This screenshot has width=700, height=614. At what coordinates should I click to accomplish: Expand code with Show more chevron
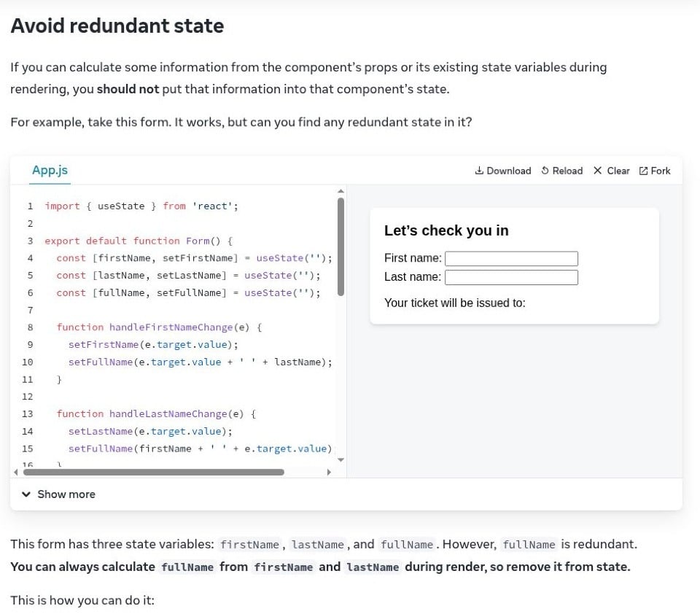click(26, 494)
